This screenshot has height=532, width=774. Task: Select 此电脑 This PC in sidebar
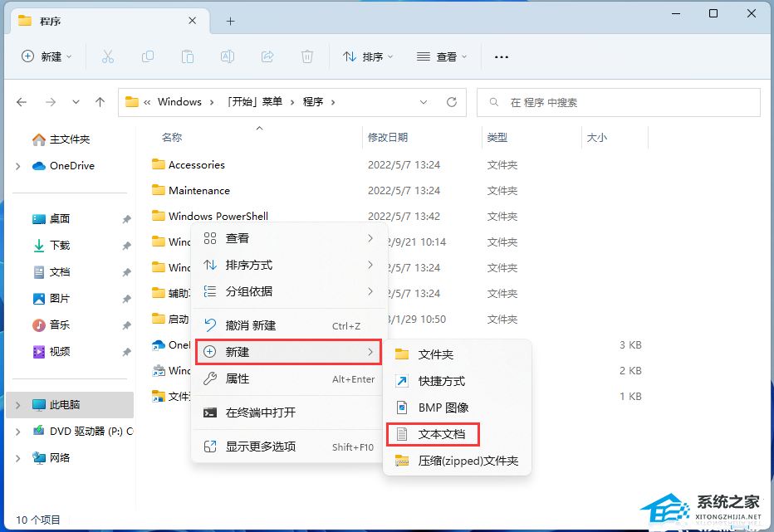[70, 405]
